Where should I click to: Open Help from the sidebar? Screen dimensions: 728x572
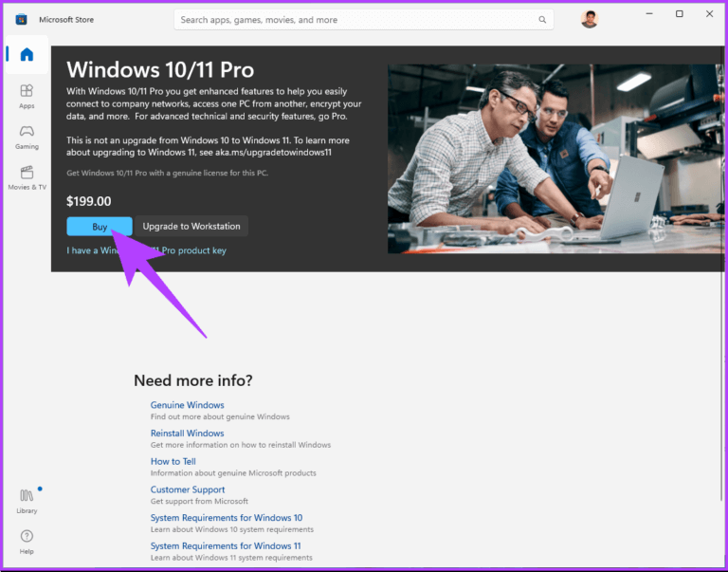pos(27,542)
